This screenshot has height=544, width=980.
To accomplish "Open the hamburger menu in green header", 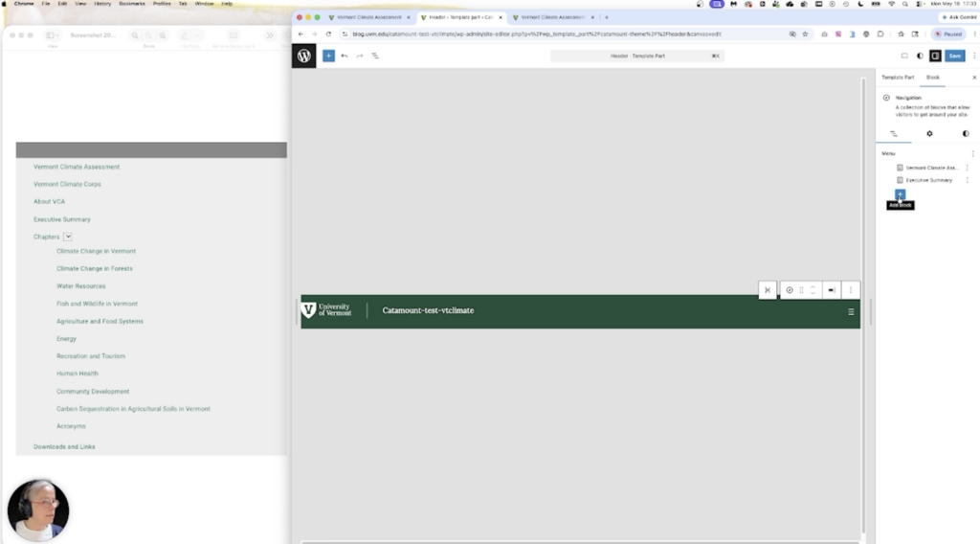I will [x=851, y=311].
